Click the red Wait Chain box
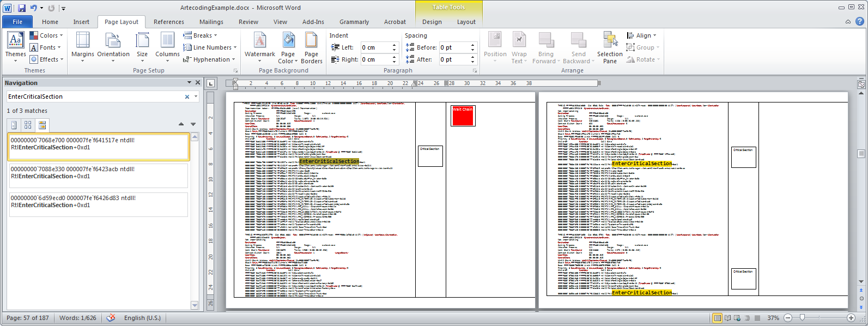Image resolution: width=868 pixels, height=326 pixels. pos(463,116)
